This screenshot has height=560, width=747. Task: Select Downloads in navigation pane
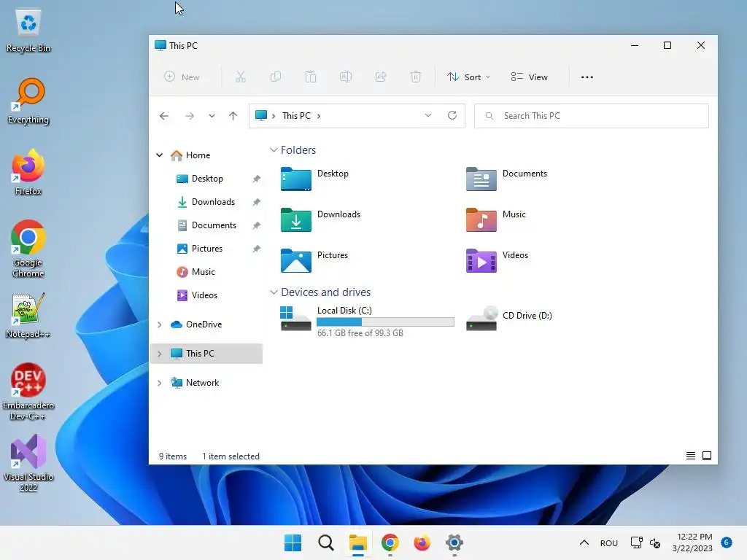206,202
